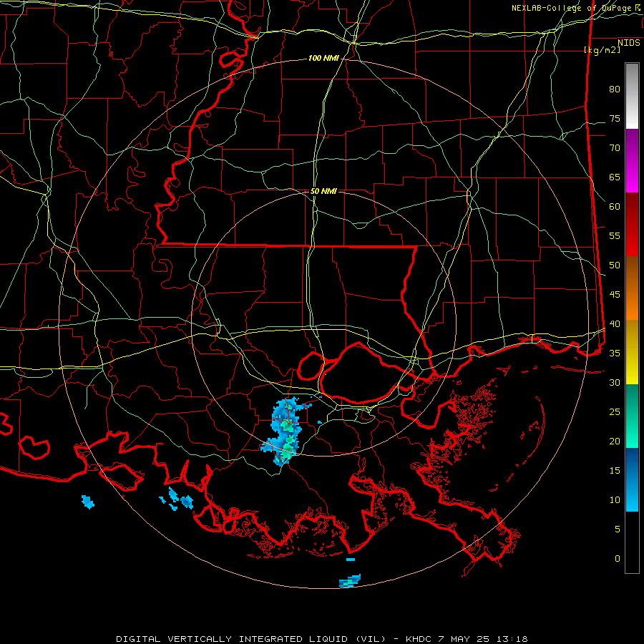Click the red segment of the color bar
Image resolution: width=644 pixels, height=644 pixels.
[x=632, y=224]
